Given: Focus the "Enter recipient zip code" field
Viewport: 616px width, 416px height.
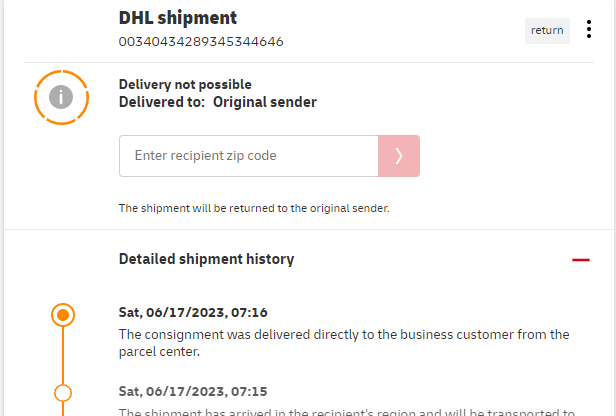Looking at the screenshot, I should pyautogui.click(x=248, y=156).
